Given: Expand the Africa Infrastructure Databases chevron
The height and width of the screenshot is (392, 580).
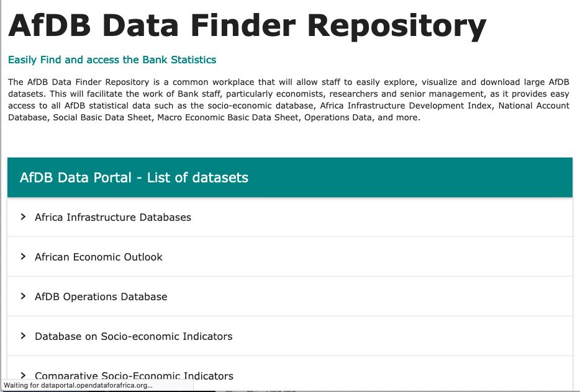Looking at the screenshot, I should pos(23,217).
